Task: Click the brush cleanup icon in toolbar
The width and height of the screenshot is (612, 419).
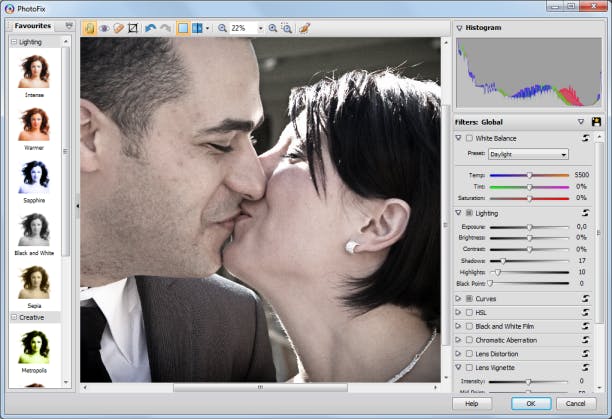Action: pos(304,28)
